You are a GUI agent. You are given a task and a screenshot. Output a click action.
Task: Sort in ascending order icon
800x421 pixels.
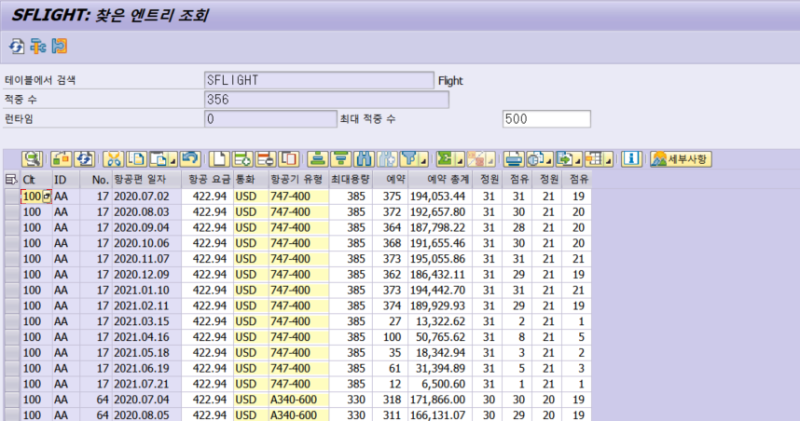pyautogui.click(x=318, y=159)
